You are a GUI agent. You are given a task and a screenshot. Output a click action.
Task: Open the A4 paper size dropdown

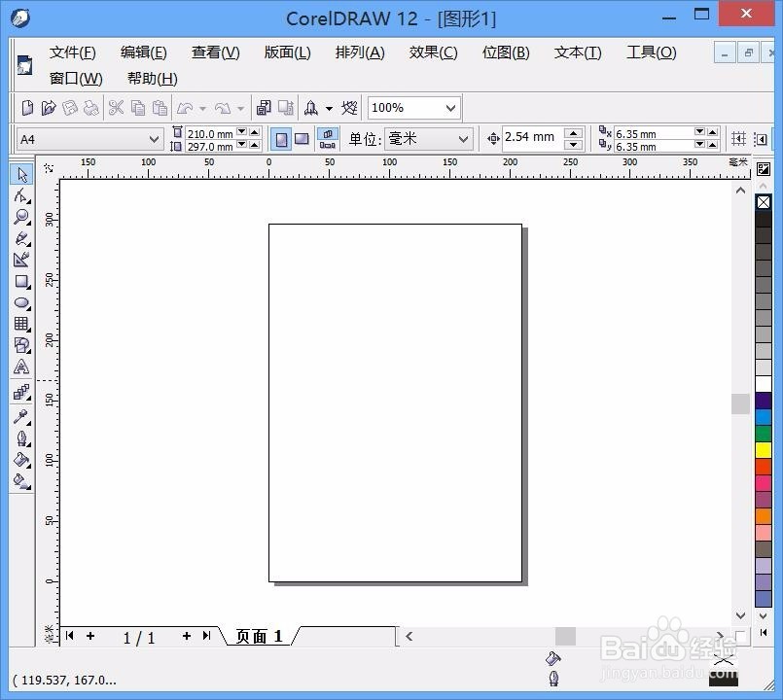coord(155,139)
